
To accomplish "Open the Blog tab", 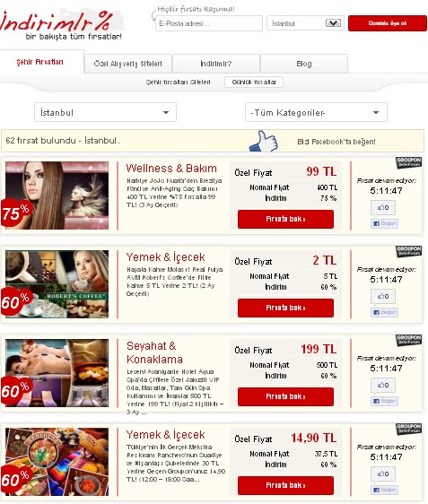I will pos(304,64).
